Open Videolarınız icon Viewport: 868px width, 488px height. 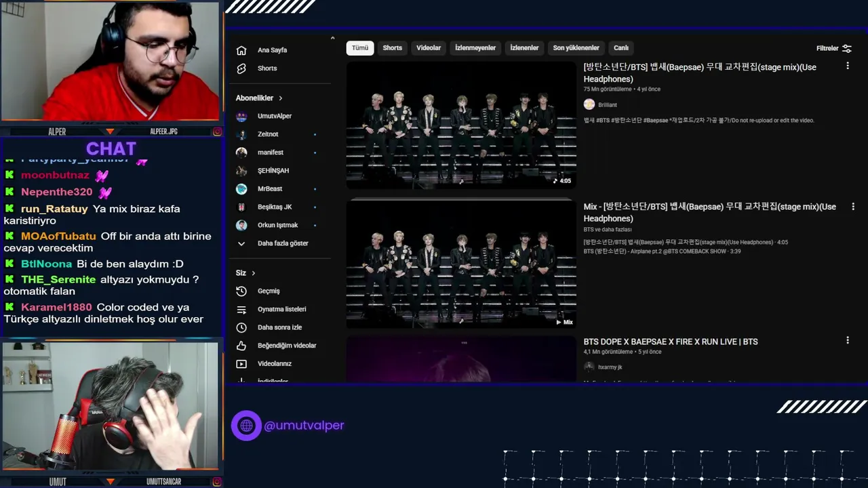pyautogui.click(x=241, y=364)
